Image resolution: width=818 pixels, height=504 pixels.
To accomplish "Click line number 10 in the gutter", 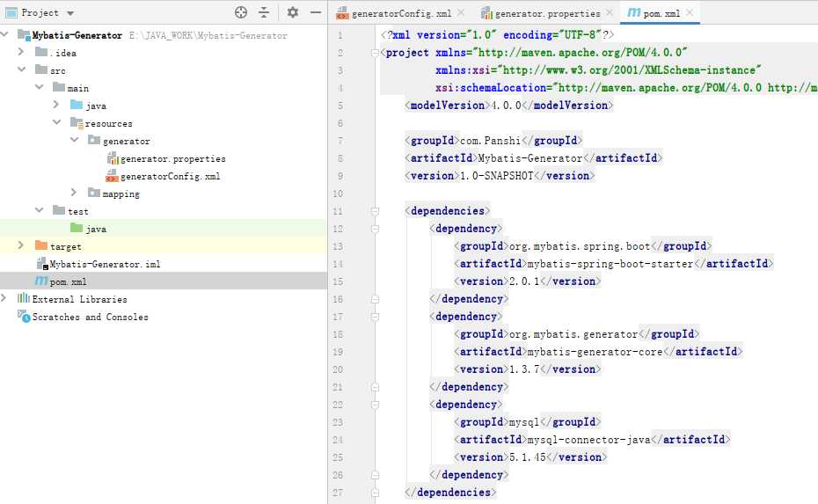I will point(338,194).
